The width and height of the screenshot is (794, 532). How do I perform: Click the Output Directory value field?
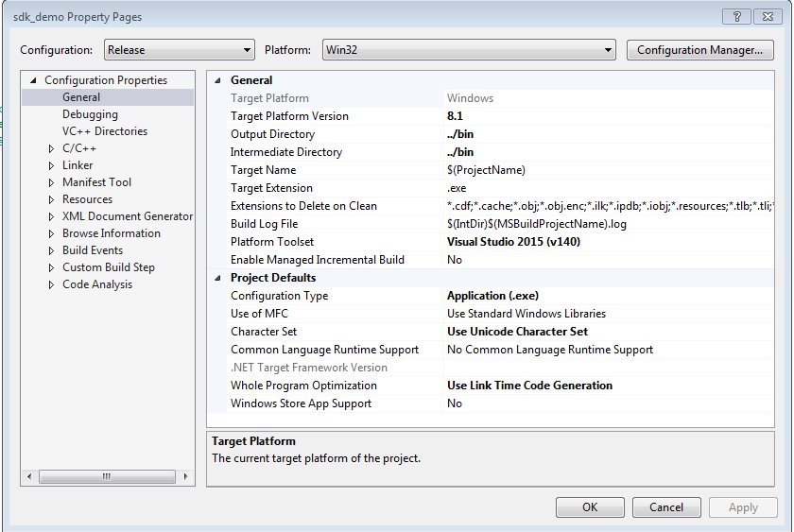pyautogui.click(x=605, y=134)
